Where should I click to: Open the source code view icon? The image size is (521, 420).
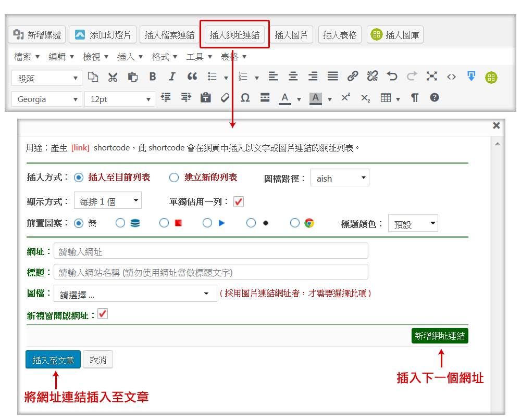(451, 77)
